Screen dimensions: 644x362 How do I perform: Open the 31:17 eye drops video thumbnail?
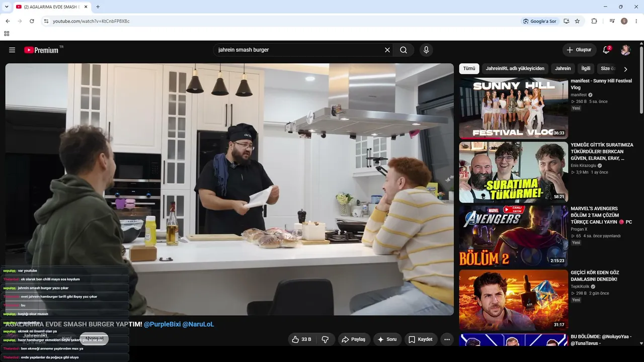coord(514,300)
